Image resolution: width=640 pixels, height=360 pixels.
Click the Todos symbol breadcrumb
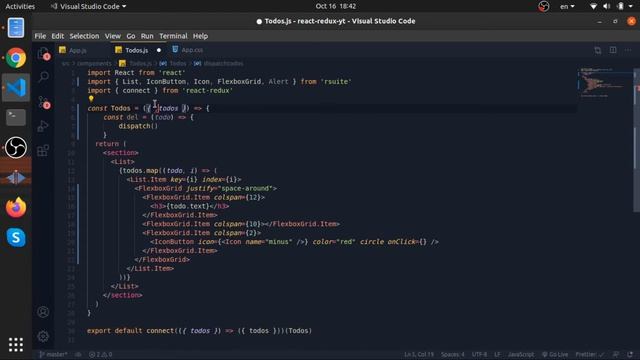173,64
